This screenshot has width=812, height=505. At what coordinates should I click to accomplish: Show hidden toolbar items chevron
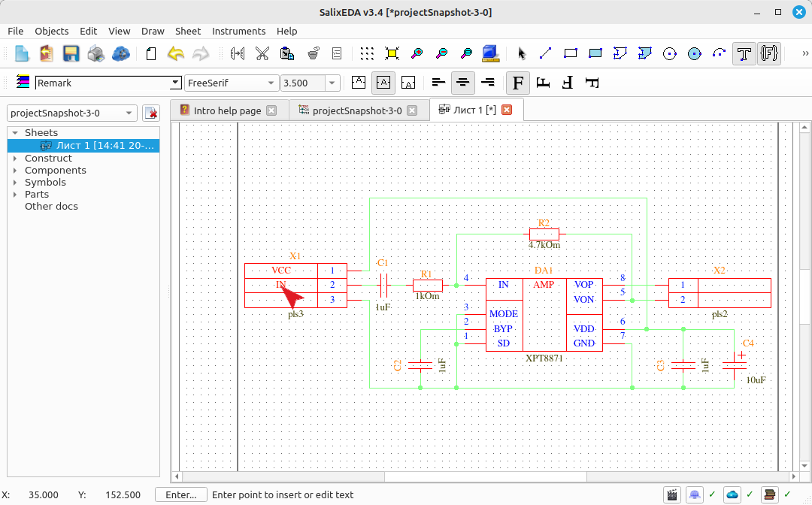(x=805, y=53)
